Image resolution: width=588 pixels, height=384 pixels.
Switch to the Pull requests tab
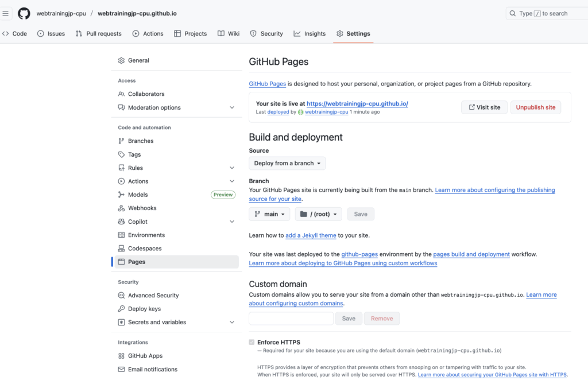click(98, 34)
